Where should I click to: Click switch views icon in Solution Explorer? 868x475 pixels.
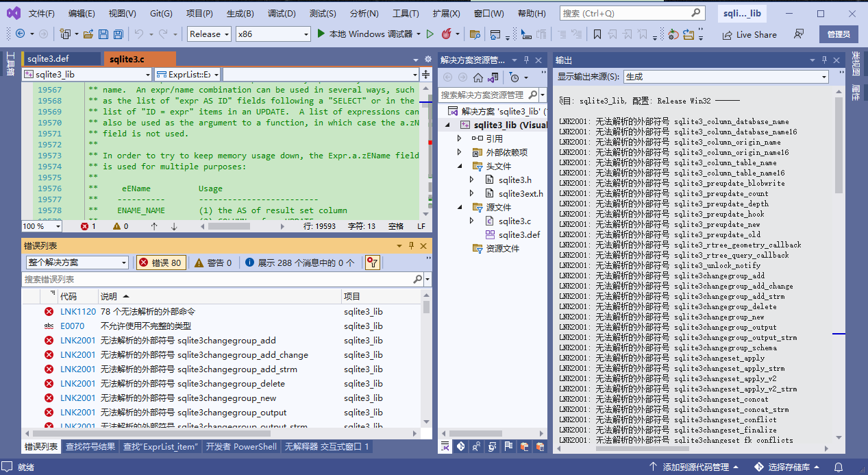coord(493,77)
